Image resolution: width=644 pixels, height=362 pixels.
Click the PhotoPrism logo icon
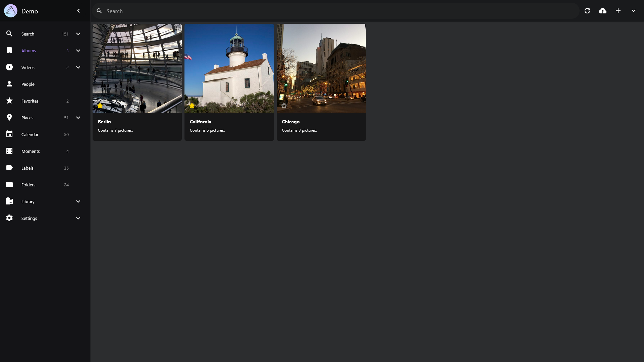(x=11, y=11)
